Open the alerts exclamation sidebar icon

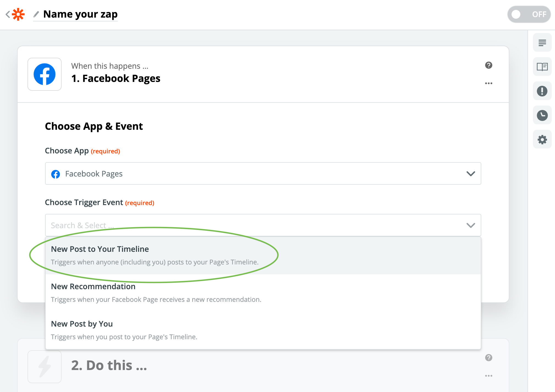[542, 91]
